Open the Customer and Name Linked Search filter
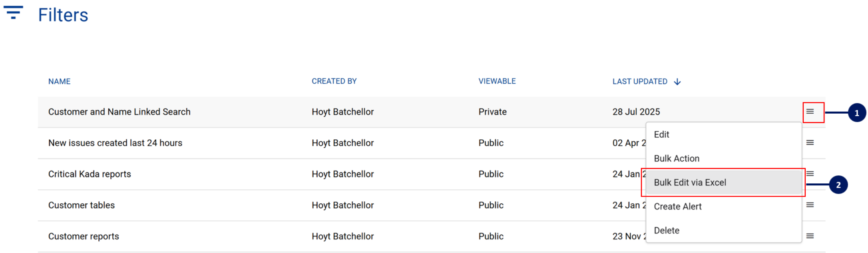The width and height of the screenshot is (868, 253). coord(119,112)
